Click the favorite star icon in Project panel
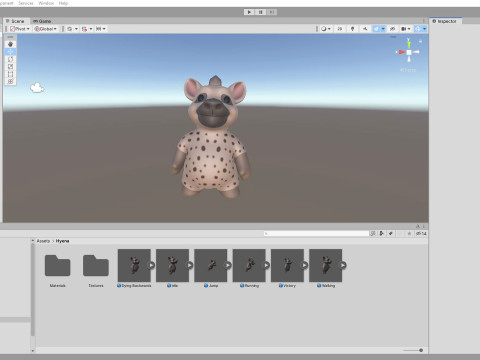This screenshot has width=480, height=360. point(409,233)
